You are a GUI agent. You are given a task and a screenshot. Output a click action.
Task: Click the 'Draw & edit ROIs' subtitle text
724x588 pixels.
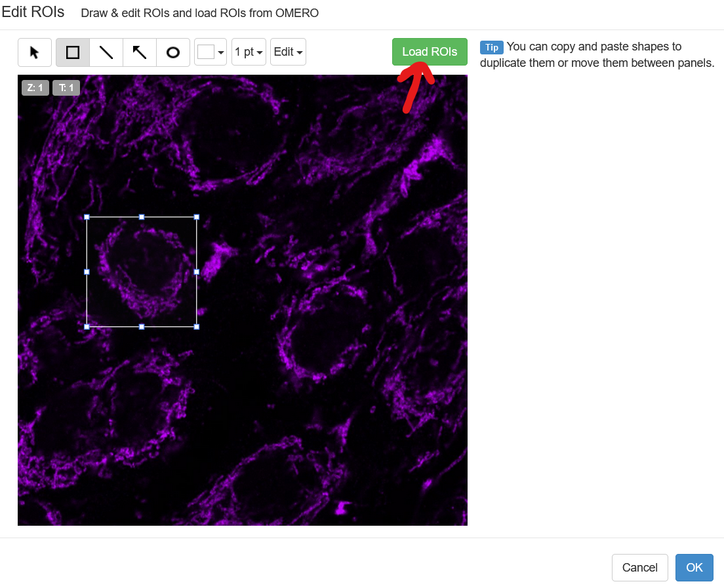[199, 13]
